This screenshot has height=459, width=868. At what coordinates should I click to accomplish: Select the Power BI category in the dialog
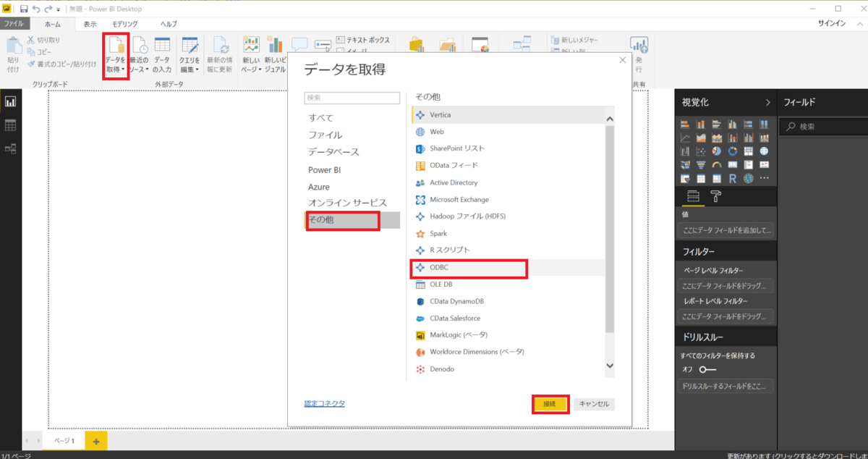tap(324, 170)
